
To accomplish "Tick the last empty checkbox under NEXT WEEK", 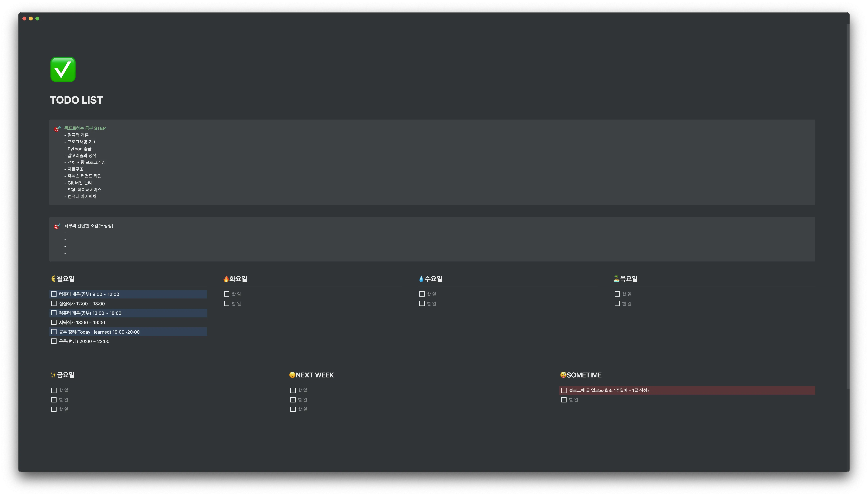I will pyautogui.click(x=293, y=409).
